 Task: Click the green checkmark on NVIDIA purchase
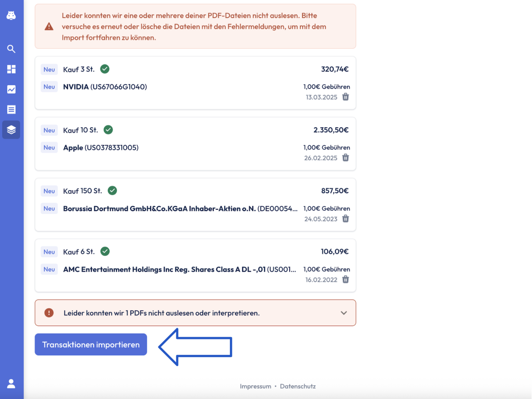click(105, 69)
